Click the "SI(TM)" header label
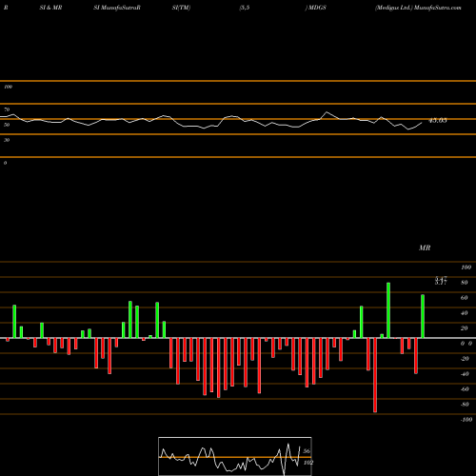 click(x=181, y=8)
